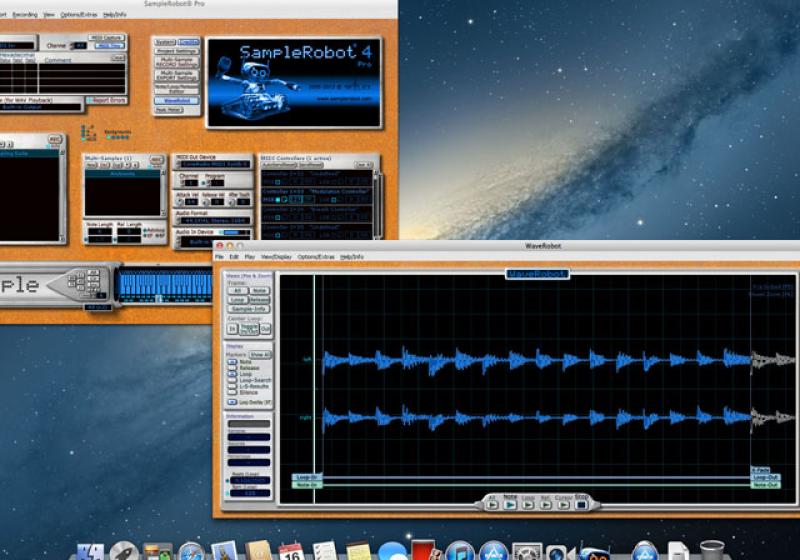Open the Trash in the dock
Viewport: 800px width, 560px height.
coord(712,550)
